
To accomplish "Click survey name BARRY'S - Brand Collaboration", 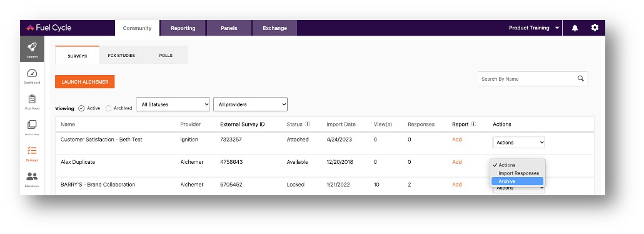I will (98, 185).
